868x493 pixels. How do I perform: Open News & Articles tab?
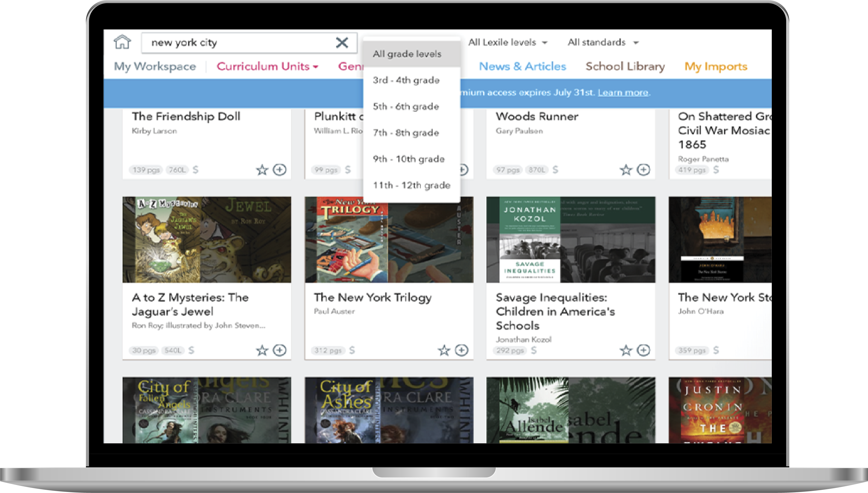point(522,66)
